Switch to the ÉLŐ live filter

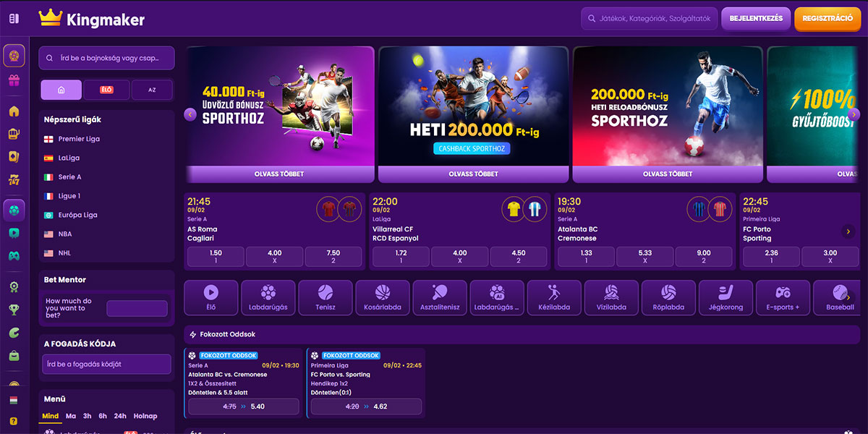coord(107,90)
